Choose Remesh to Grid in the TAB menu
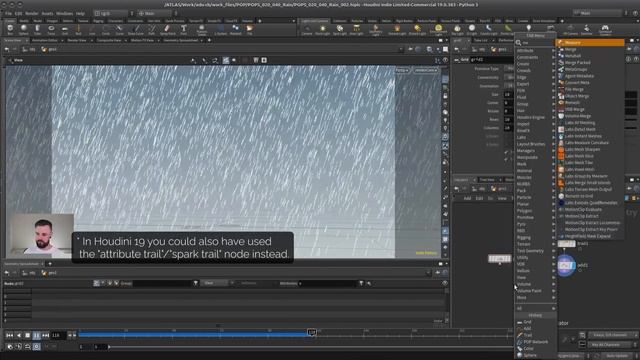 click(x=590, y=196)
